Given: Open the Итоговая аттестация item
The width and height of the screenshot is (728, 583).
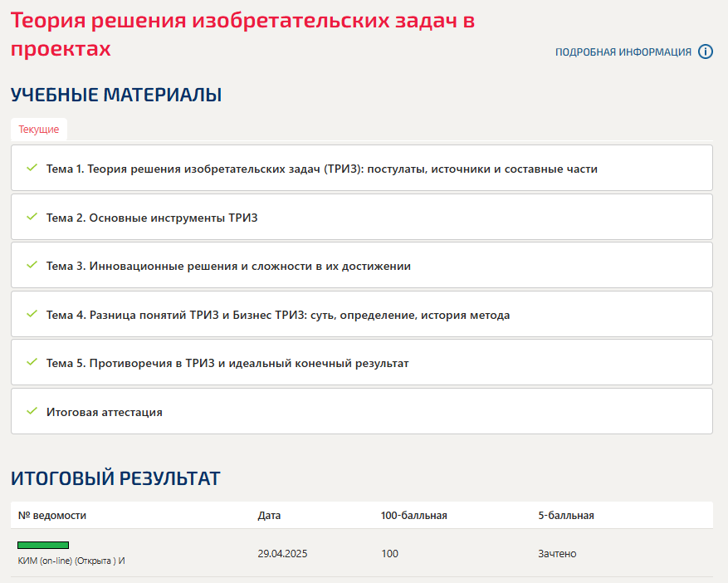Looking at the screenshot, I should pos(362,412).
